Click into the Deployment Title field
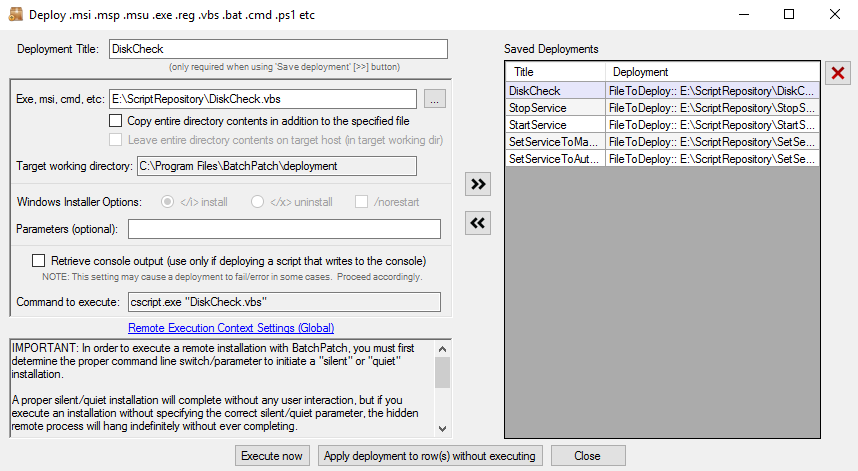The height and width of the screenshot is (471, 858). pos(278,49)
